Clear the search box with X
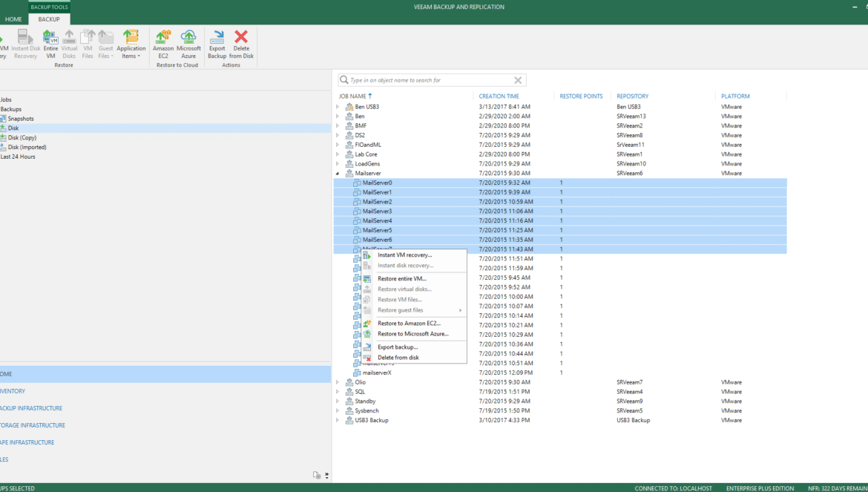 pyautogui.click(x=518, y=80)
